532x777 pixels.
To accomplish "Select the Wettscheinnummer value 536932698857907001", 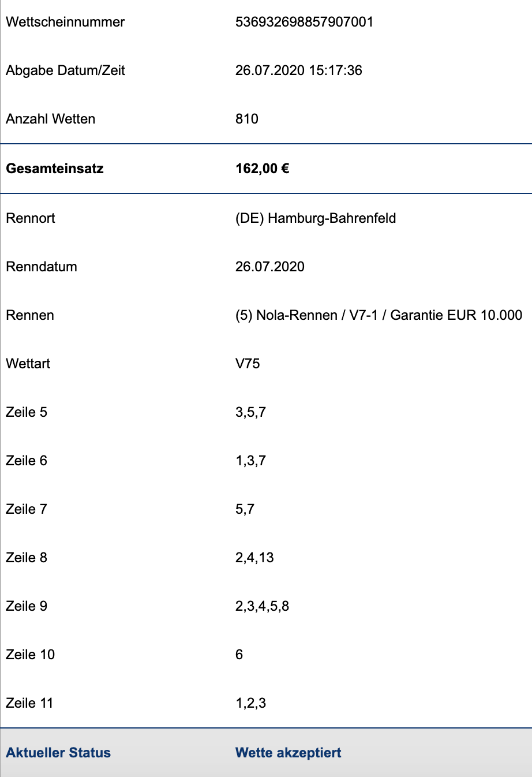I will coord(304,22).
